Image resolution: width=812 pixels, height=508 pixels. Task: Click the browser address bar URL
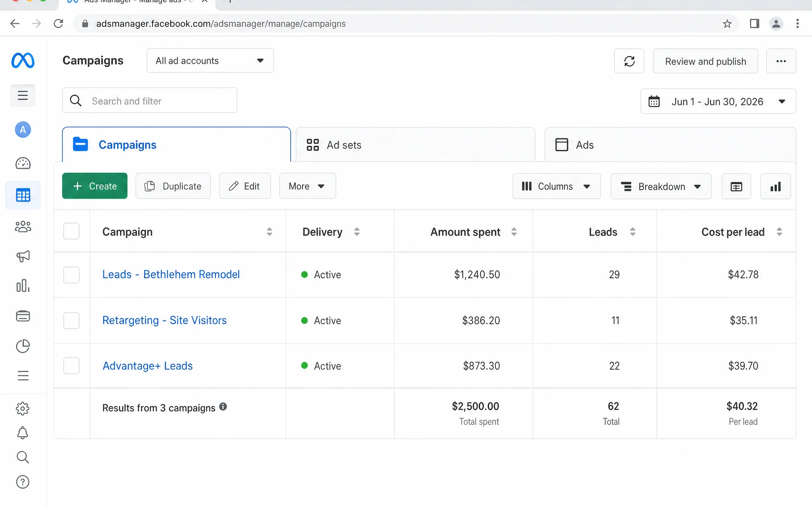tap(221, 24)
